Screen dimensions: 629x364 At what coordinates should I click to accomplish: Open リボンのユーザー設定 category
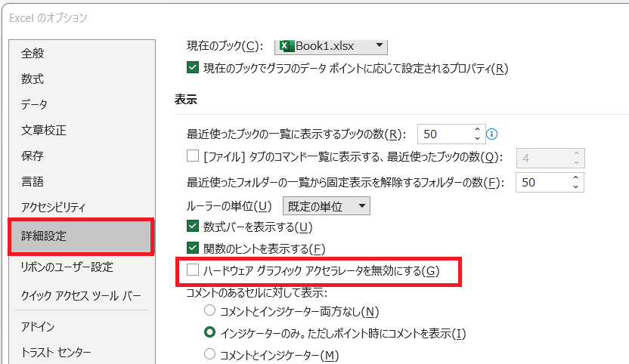[x=67, y=267]
